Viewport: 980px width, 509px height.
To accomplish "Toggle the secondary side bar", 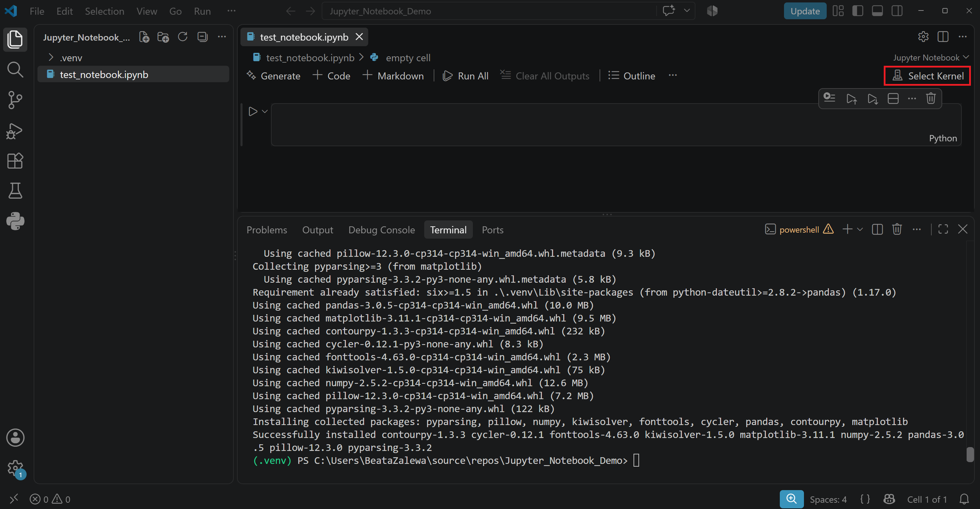I will point(897,11).
